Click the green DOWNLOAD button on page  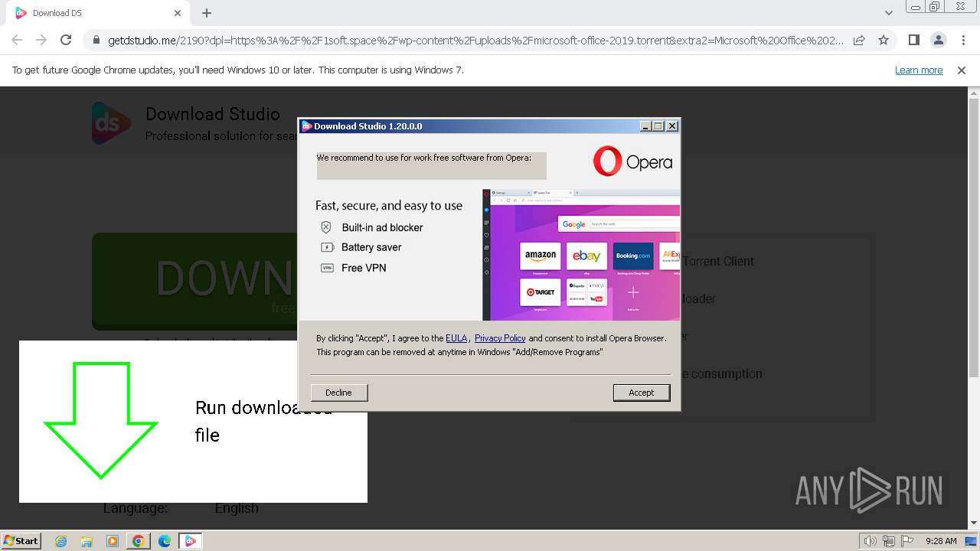pyautogui.click(x=195, y=281)
